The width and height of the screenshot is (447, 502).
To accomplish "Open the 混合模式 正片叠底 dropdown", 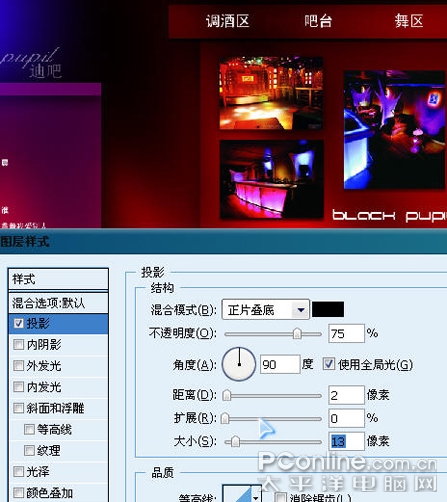I will (265, 310).
